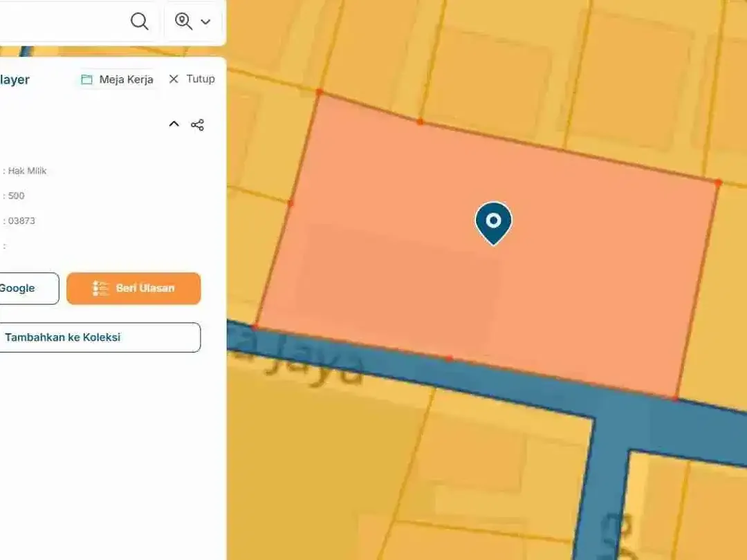The image size is (747, 560).
Task: Collapse the parcel details section
Action: click(174, 124)
